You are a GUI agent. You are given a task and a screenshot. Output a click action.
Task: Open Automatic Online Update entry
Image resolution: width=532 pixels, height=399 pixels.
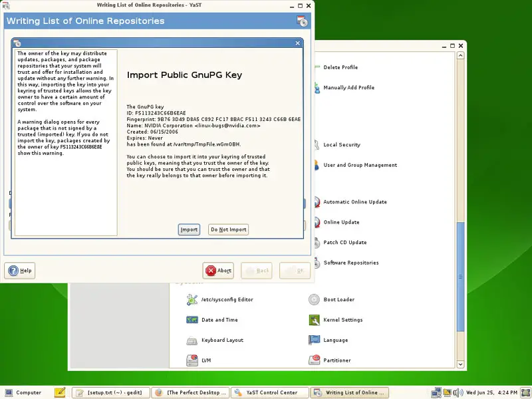355,201
